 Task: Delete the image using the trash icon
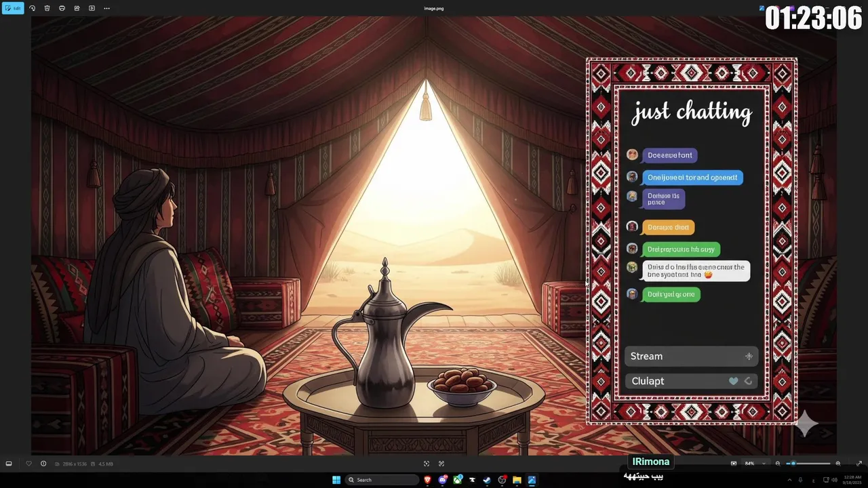click(x=47, y=8)
